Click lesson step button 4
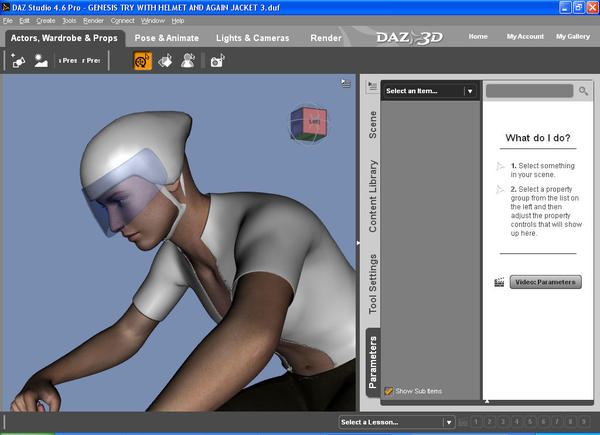Screen dimensions: 600x435 click(517, 422)
